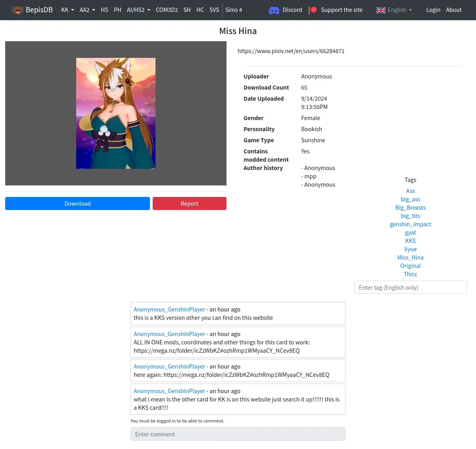Click the Miss Hina page title
The image size is (476, 449).
tap(238, 31)
